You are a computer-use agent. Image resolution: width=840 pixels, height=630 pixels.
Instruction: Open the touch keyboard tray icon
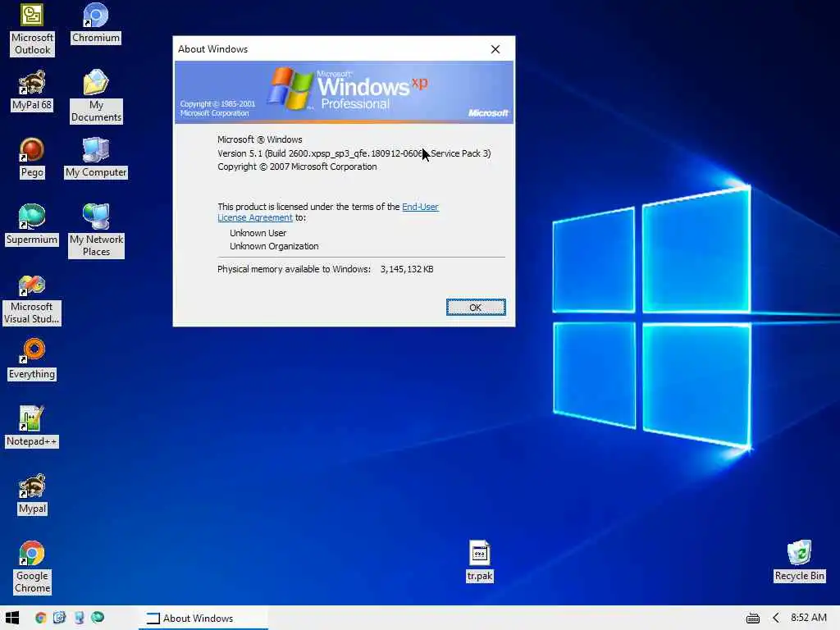tap(753, 619)
